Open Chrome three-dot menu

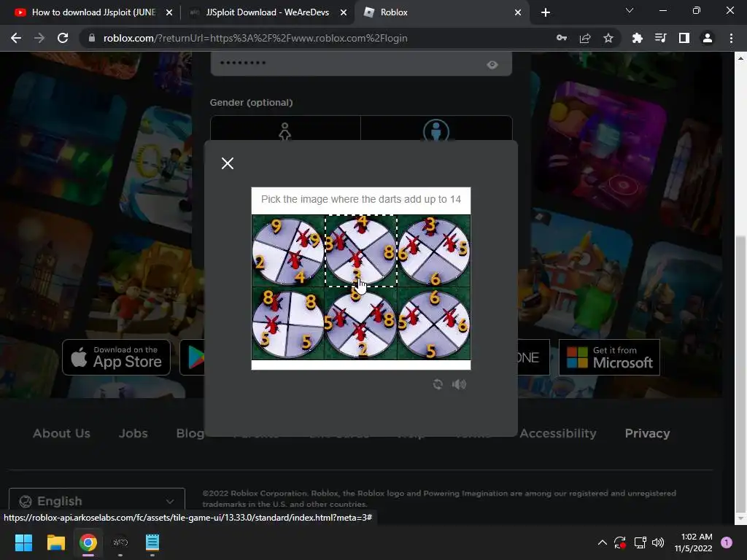pos(731,38)
